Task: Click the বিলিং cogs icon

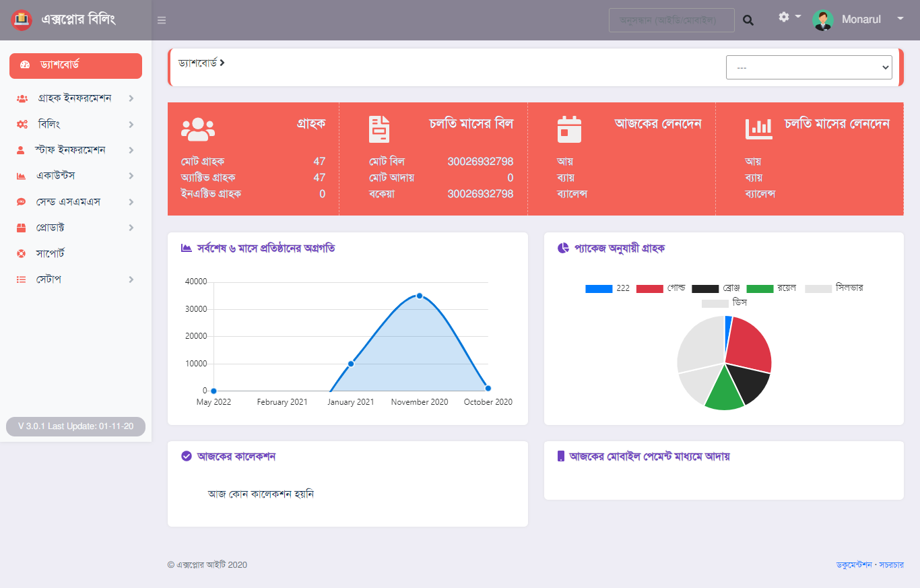Action: point(22,125)
